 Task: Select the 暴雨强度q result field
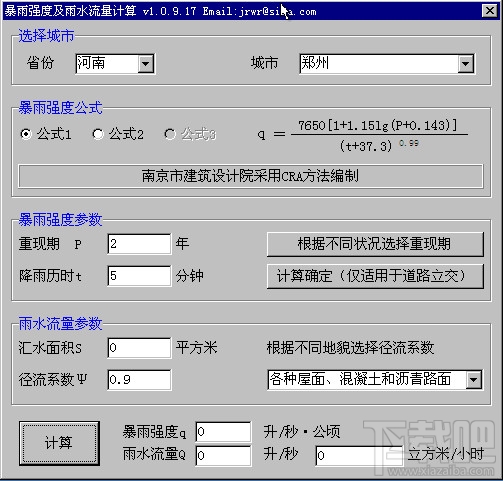click(223, 432)
